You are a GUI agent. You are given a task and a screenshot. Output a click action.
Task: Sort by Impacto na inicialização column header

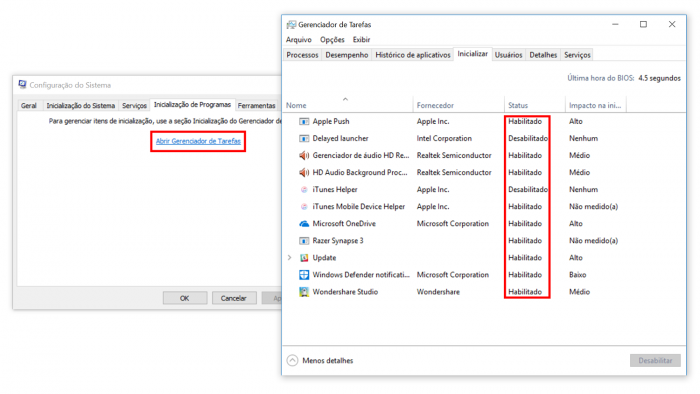point(595,106)
